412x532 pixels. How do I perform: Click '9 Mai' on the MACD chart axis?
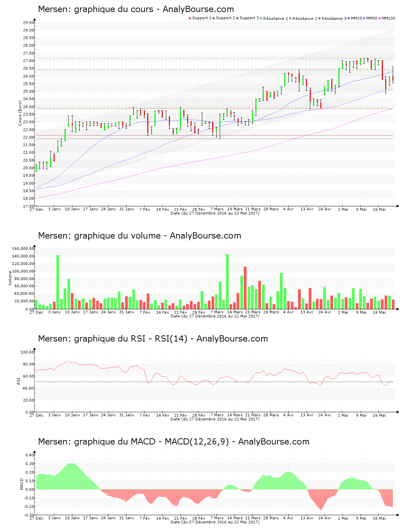click(x=361, y=518)
